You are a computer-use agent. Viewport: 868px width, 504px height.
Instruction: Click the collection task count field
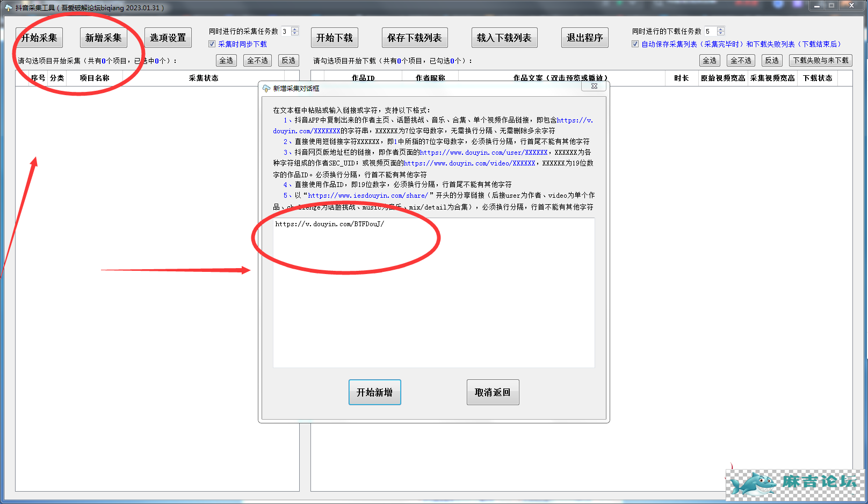coord(286,31)
